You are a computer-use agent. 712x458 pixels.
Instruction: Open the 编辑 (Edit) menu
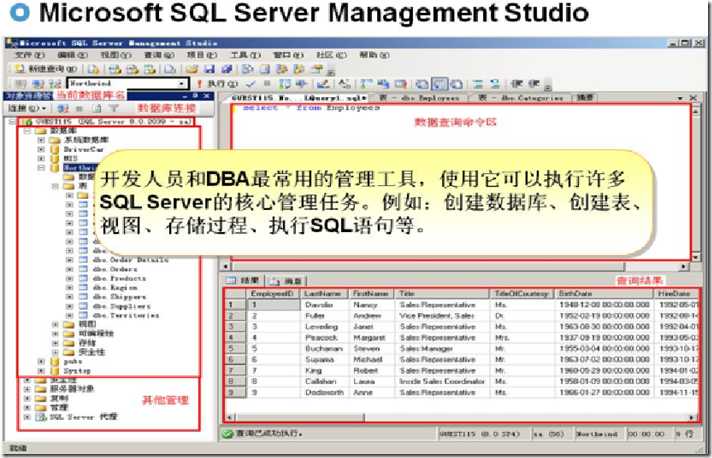point(72,55)
